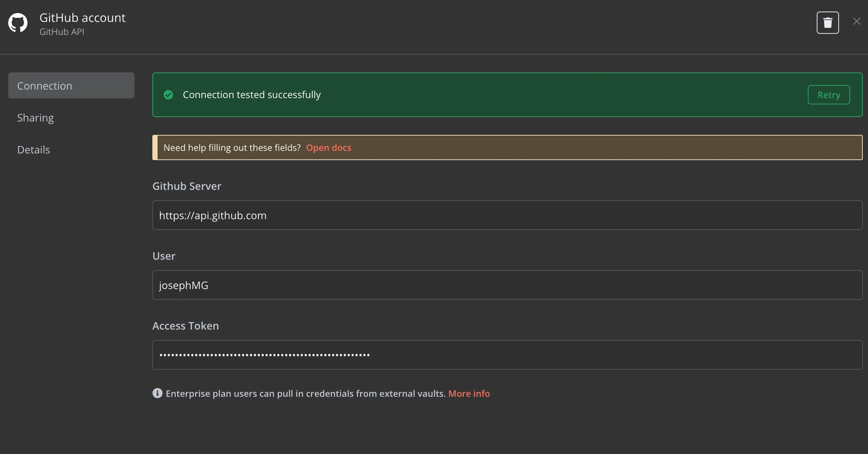Focus the User field containing josephMG

pyautogui.click(x=507, y=285)
